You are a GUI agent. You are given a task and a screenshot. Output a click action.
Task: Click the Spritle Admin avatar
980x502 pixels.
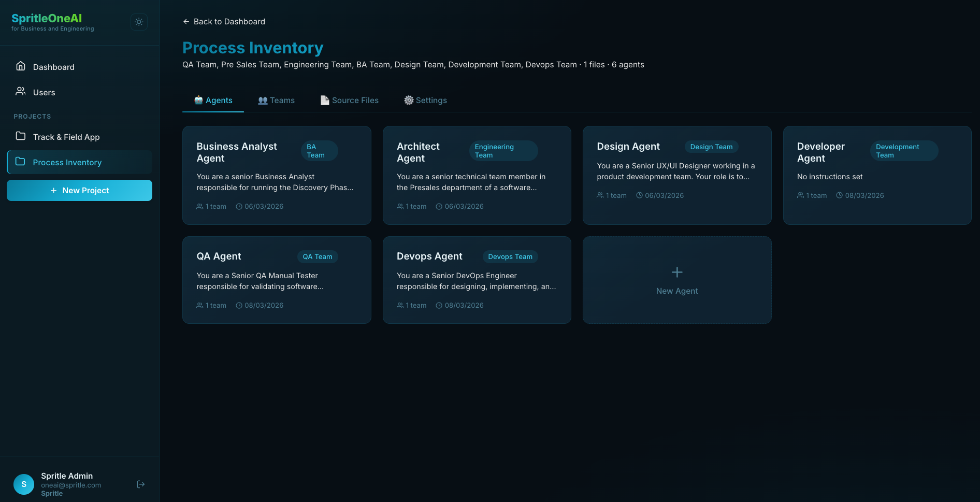[23, 484]
